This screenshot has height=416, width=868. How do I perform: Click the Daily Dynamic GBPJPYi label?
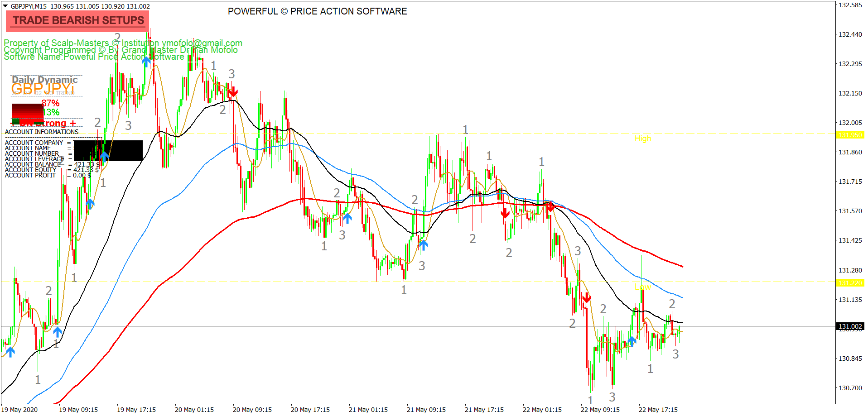(44, 84)
